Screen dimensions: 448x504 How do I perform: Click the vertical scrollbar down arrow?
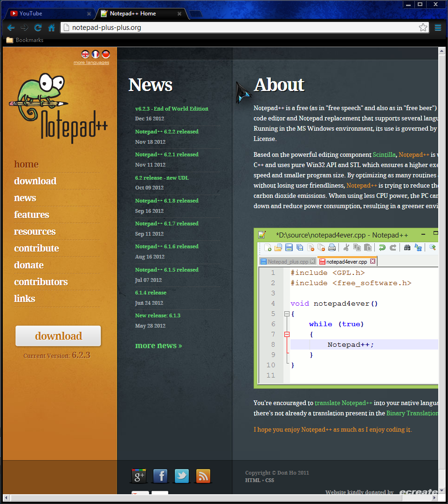(441, 491)
